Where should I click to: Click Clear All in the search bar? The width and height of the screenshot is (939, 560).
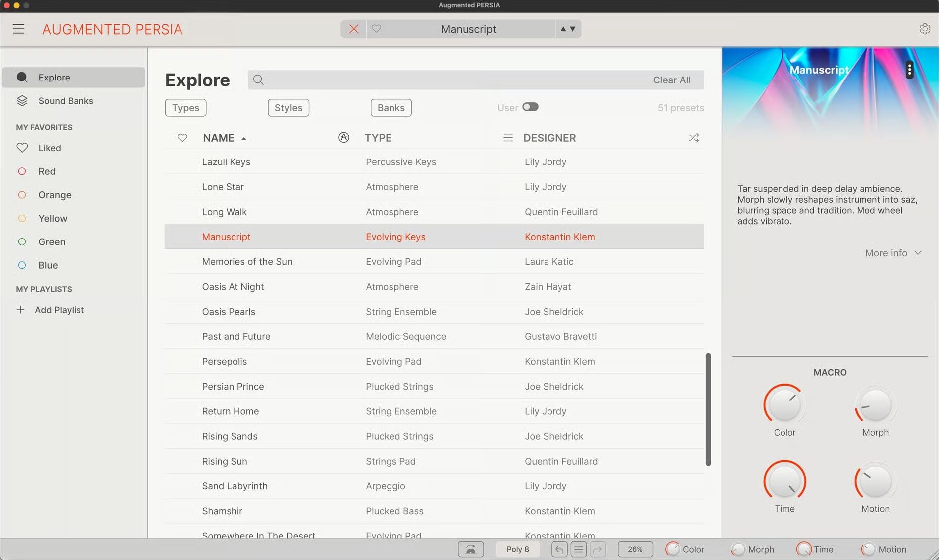(x=671, y=80)
